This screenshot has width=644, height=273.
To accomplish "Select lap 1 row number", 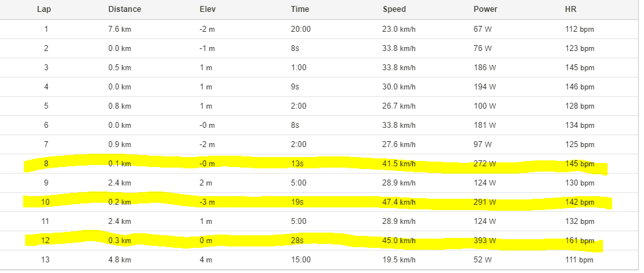I will pyautogui.click(x=46, y=29).
